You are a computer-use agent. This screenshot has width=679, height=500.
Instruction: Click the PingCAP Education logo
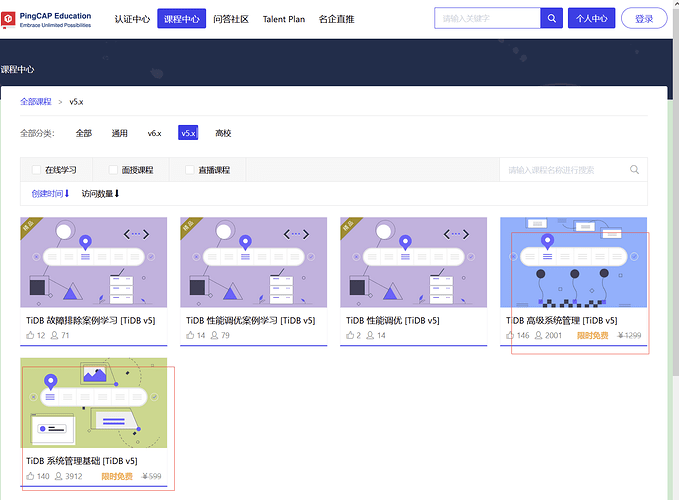46,19
